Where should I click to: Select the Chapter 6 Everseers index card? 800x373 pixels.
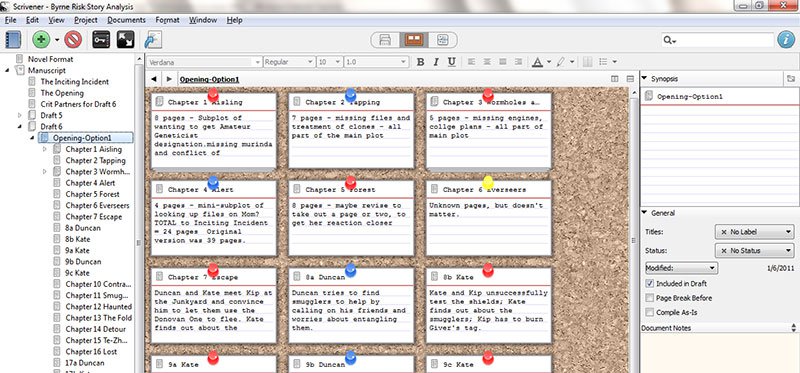pos(489,218)
